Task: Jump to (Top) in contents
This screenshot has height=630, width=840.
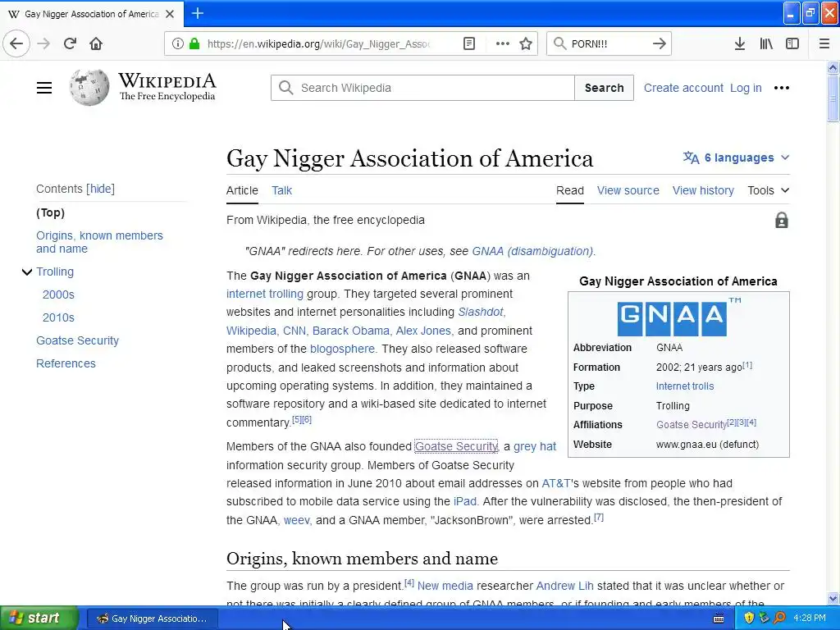Action: click(x=50, y=212)
